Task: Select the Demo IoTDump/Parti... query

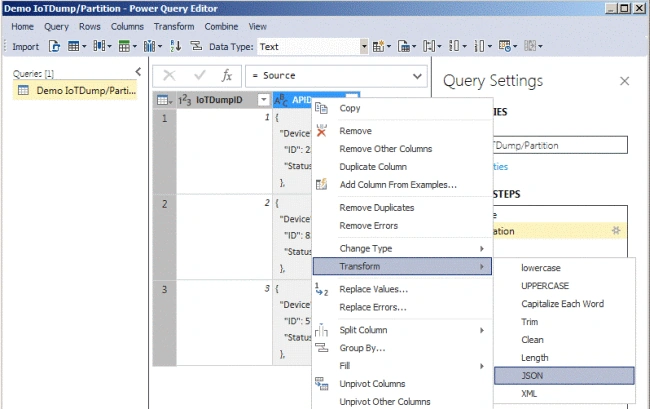Action: [x=75, y=90]
